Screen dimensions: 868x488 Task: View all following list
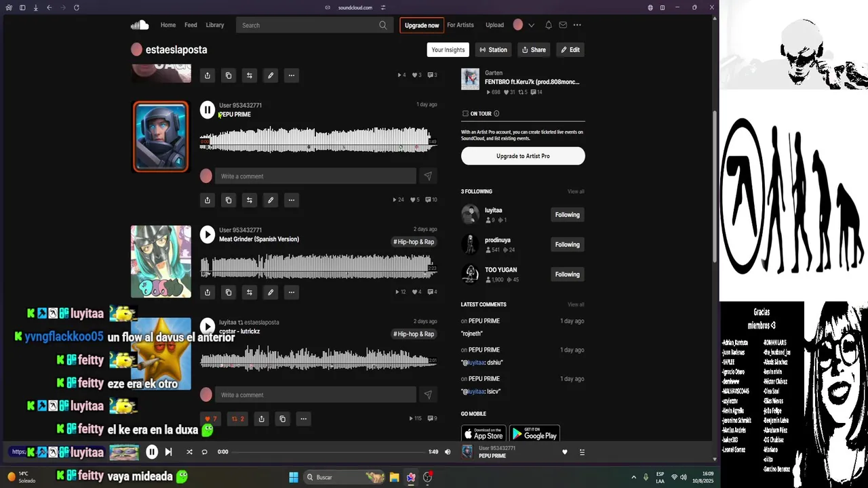pos(576,192)
